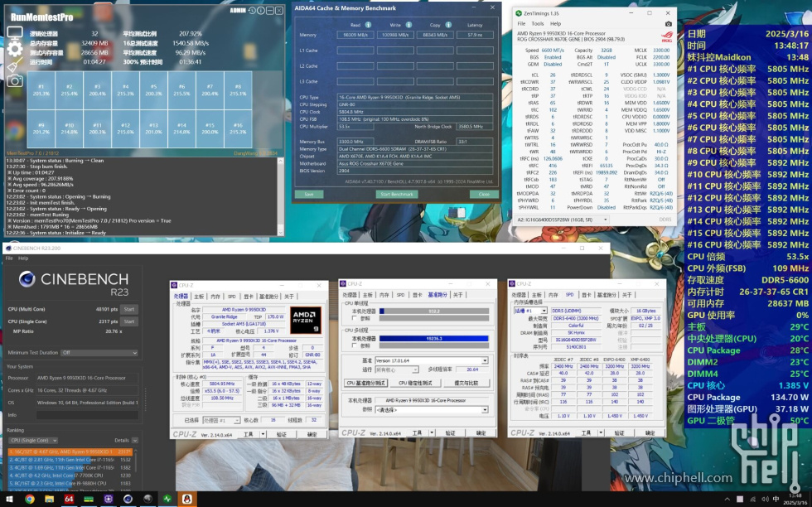Viewport: 812px width, 507px height.
Task: Click the ZenTimings camera screenshot icon
Action: (x=668, y=24)
